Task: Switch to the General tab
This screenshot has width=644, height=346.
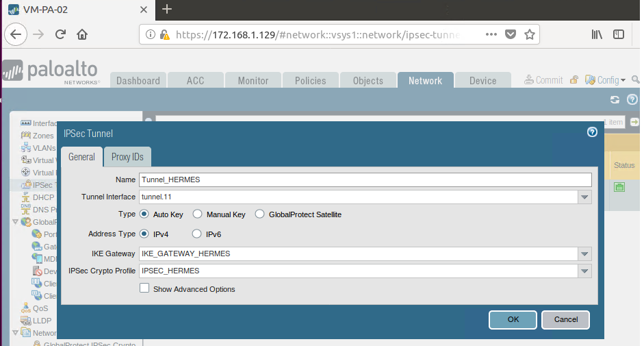Action: (x=81, y=157)
